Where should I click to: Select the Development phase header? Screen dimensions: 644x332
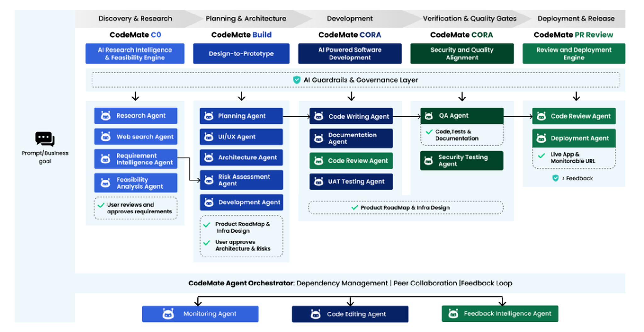pos(350,19)
